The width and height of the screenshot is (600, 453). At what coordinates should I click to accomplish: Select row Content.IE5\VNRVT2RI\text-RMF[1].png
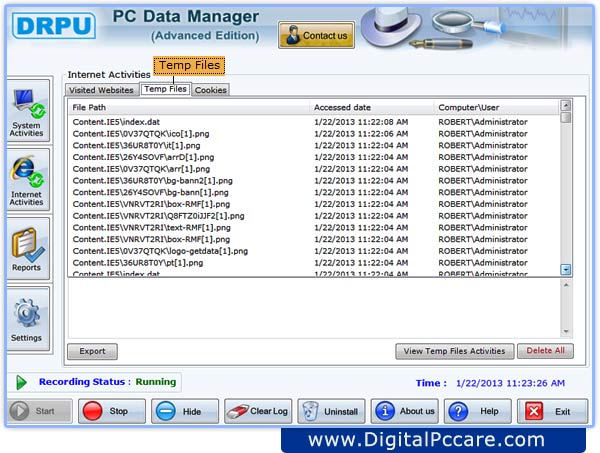tap(314, 228)
